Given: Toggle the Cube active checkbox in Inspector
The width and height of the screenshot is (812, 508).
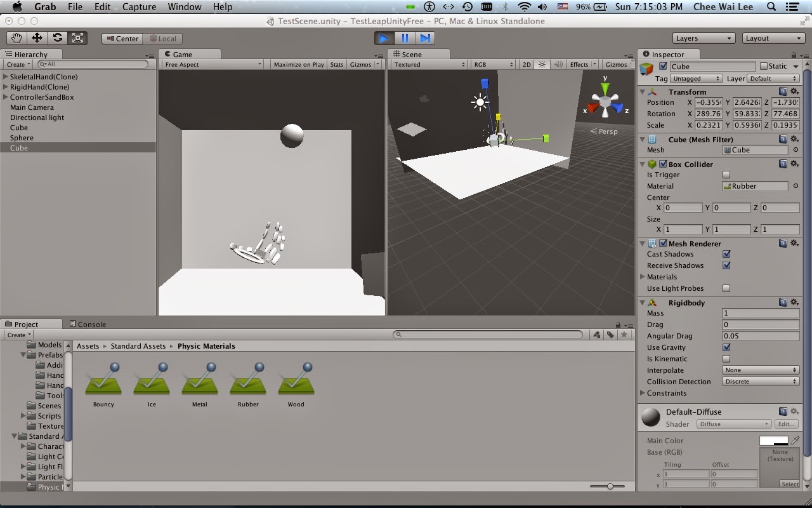Looking at the screenshot, I should pyautogui.click(x=663, y=66).
